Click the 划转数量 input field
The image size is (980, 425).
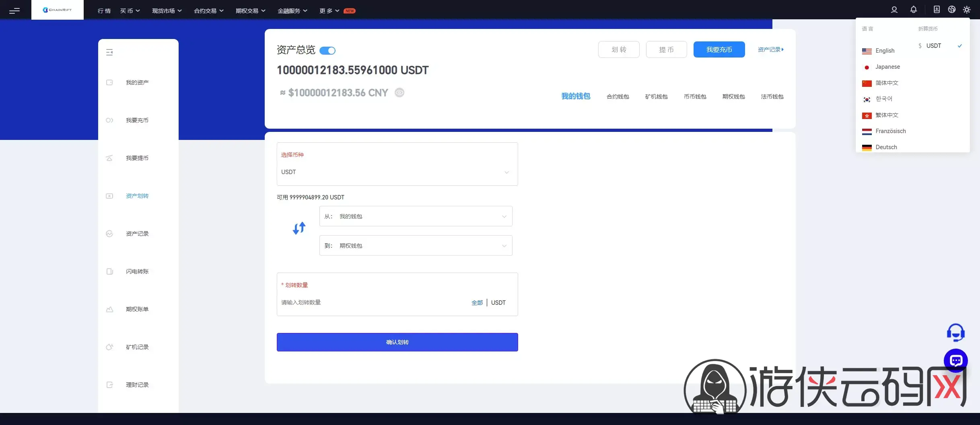(374, 302)
